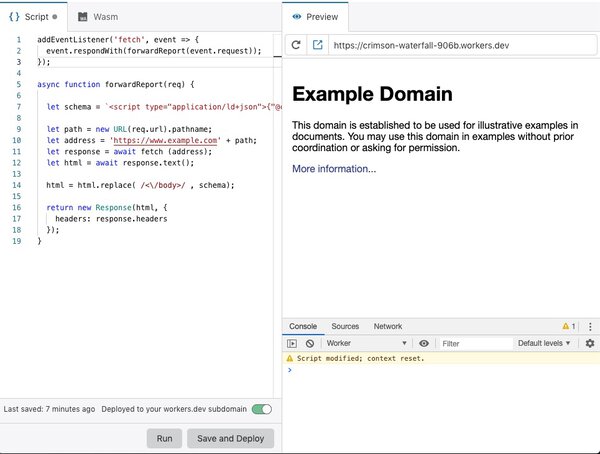The height and width of the screenshot is (454, 600).
Task: Expand the Default levels dropdown
Action: coord(544,343)
